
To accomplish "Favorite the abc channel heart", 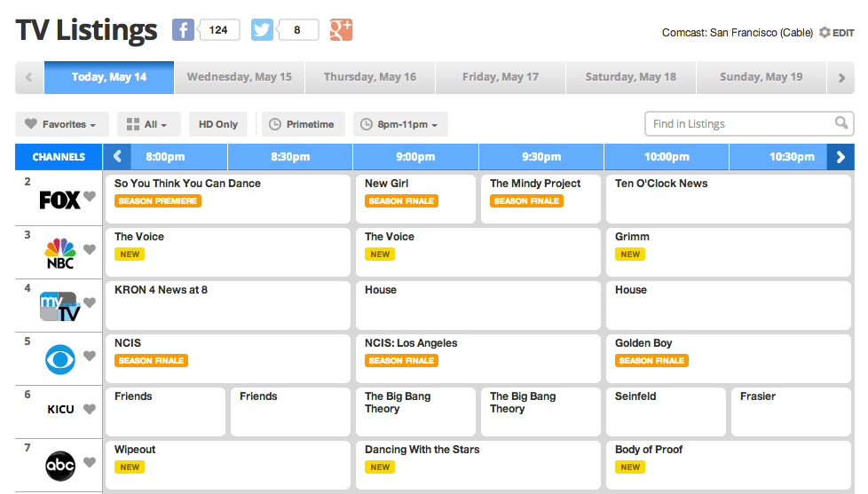I will [90, 462].
